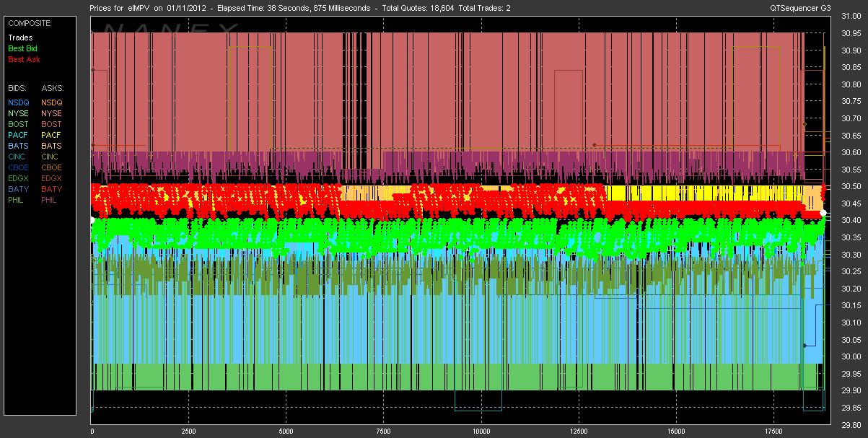Select the Best Bid legend entry
Screen dimensions: 868x438
click(22, 48)
